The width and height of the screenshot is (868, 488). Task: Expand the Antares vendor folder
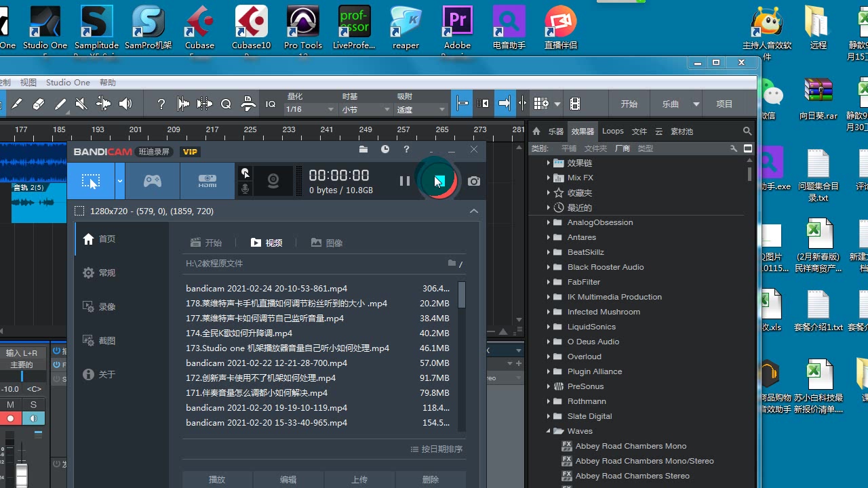[x=549, y=237]
